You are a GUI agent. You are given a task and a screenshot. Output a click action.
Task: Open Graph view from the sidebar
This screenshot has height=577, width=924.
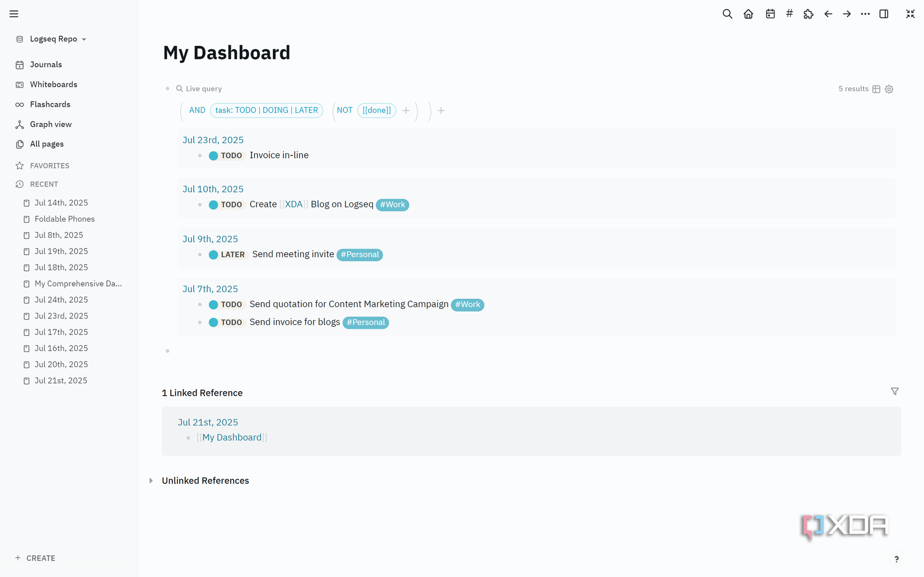pyautogui.click(x=50, y=124)
